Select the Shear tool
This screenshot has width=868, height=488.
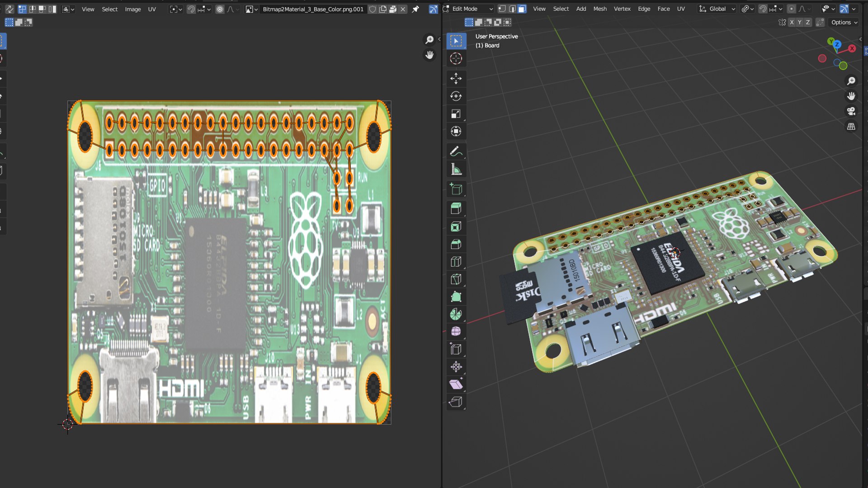click(456, 384)
